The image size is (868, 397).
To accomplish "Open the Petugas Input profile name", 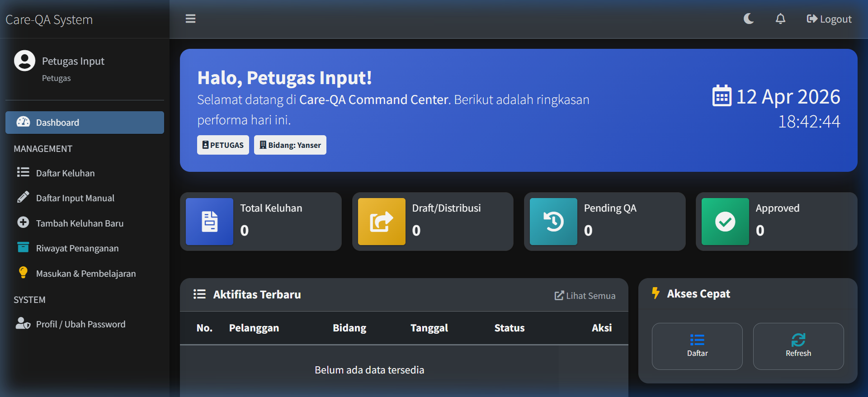I will pyautogui.click(x=73, y=61).
